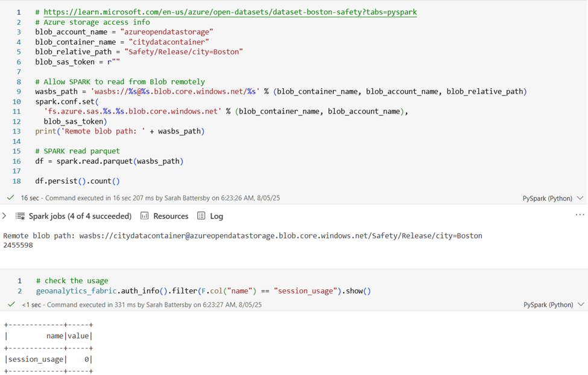
Task: Expand the Spark jobs chevron arrow
Action: click(x=4, y=216)
